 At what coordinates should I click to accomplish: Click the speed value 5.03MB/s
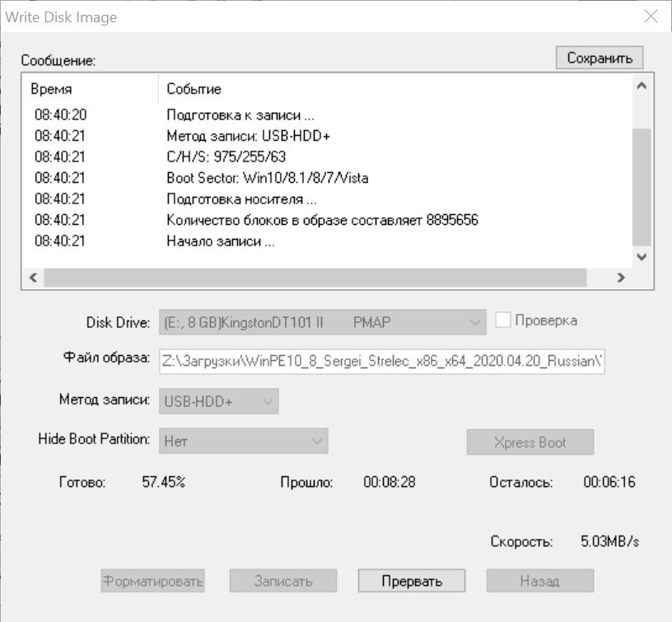[x=609, y=541]
